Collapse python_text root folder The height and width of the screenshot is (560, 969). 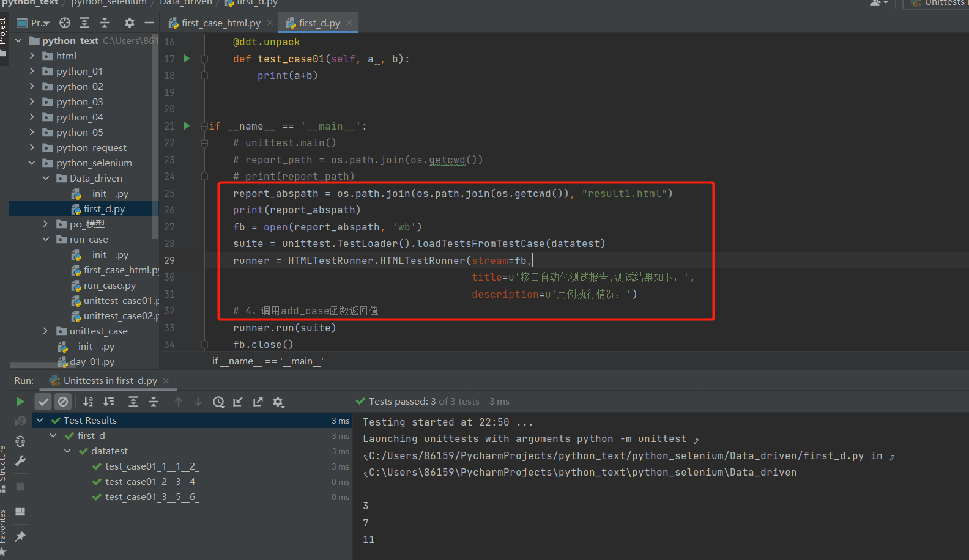18,40
